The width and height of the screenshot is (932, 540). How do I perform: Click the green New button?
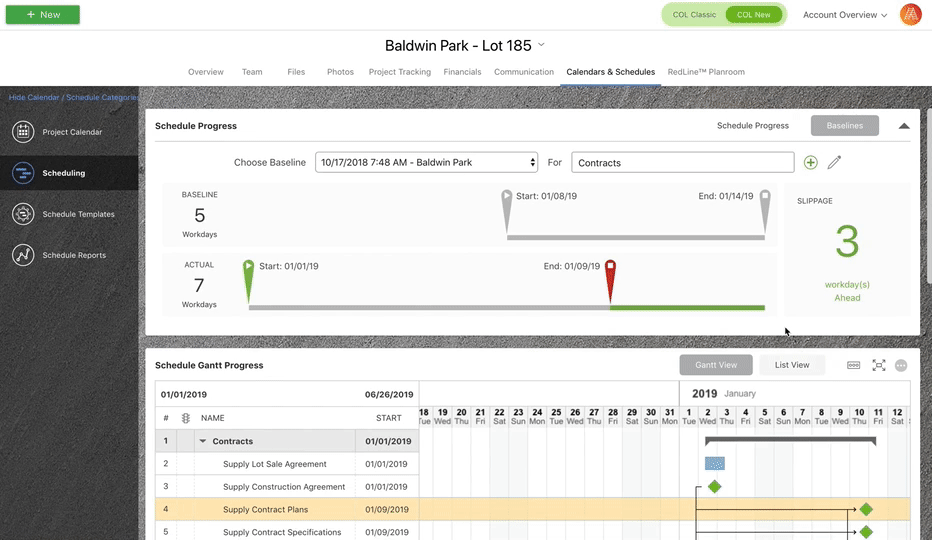[43, 15]
